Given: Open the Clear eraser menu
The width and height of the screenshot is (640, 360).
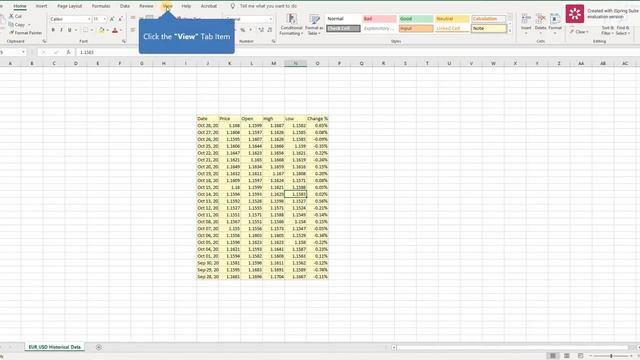Looking at the screenshot, I should click(x=579, y=32).
